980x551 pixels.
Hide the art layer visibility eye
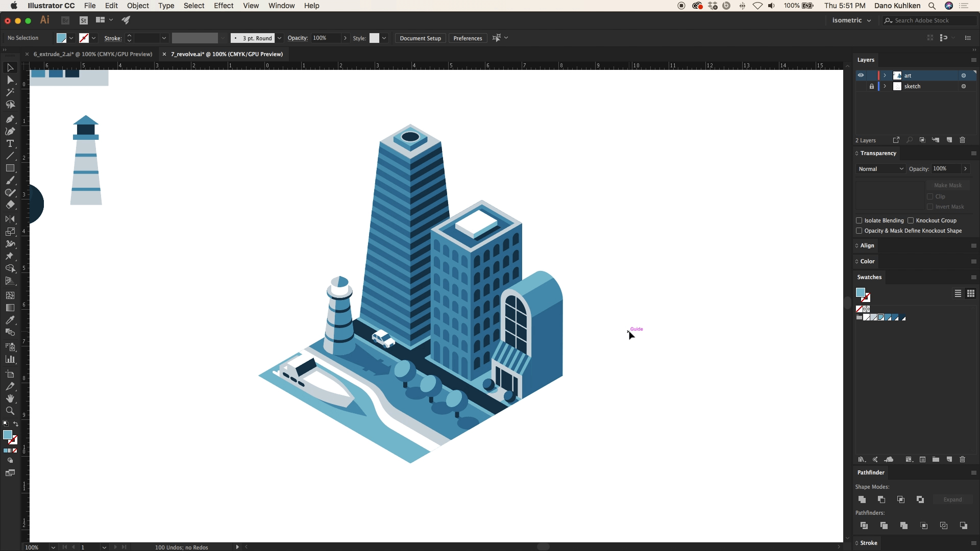point(861,76)
